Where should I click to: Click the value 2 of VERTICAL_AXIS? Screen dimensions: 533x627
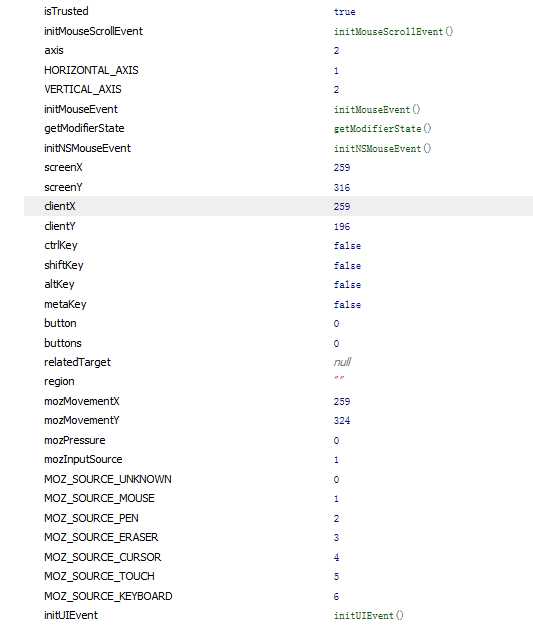point(336,90)
